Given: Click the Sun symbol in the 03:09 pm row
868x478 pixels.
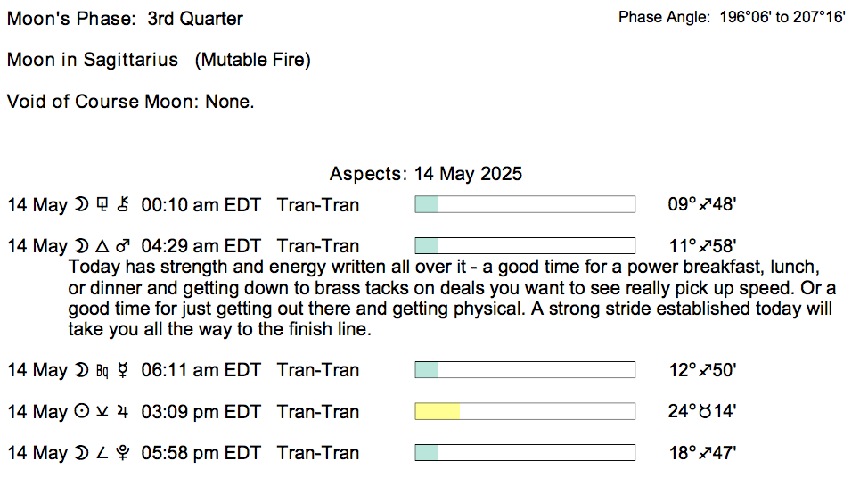Looking at the screenshot, I should point(81,412).
